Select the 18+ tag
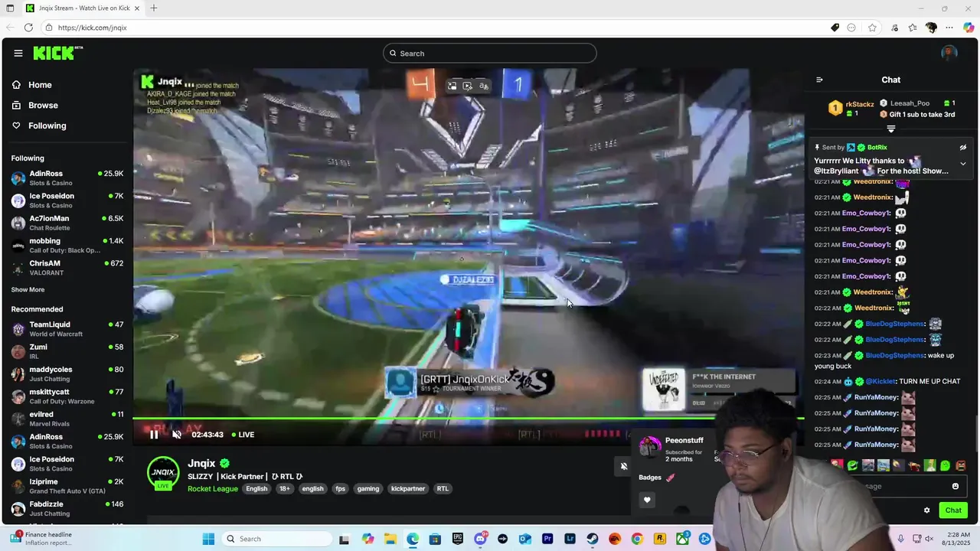 coord(284,489)
